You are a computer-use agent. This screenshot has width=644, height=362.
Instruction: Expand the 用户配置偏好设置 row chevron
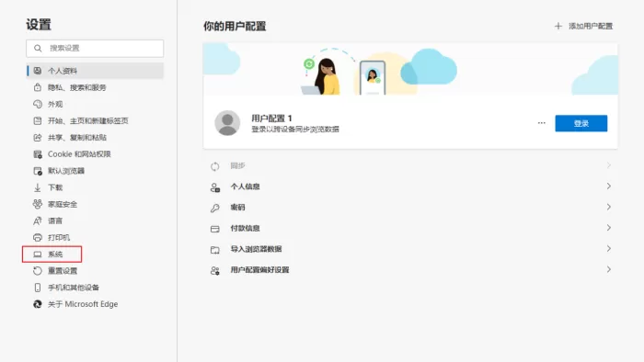point(609,269)
